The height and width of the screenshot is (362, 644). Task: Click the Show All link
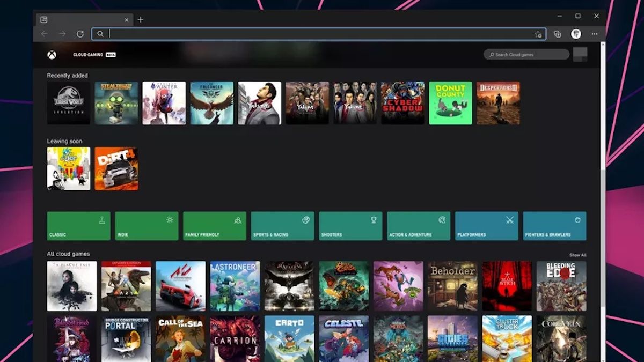pyautogui.click(x=578, y=255)
